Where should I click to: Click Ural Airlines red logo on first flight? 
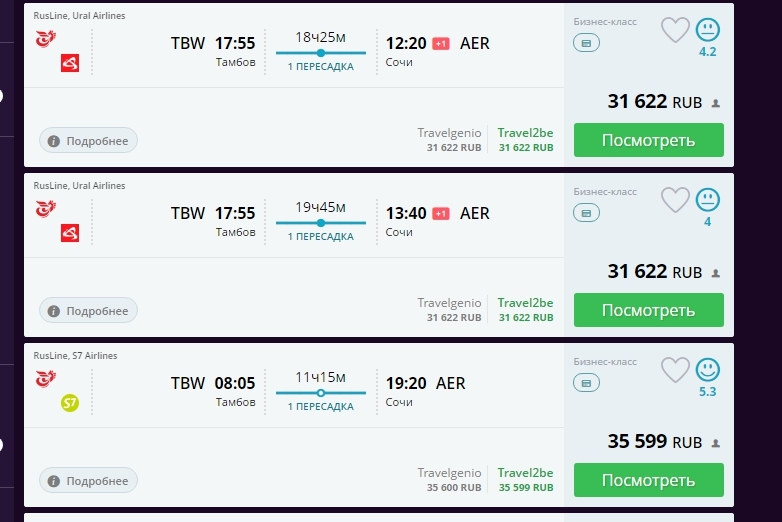coord(70,63)
